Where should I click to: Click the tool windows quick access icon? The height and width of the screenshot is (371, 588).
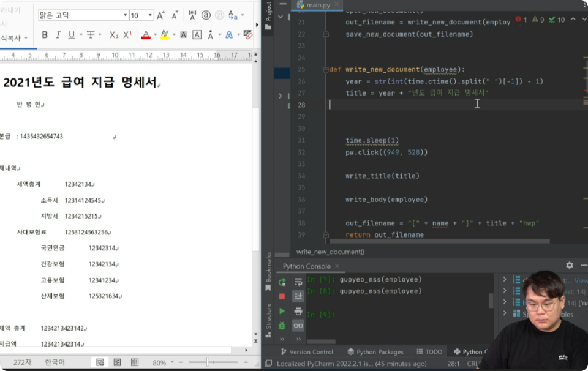tap(268, 364)
